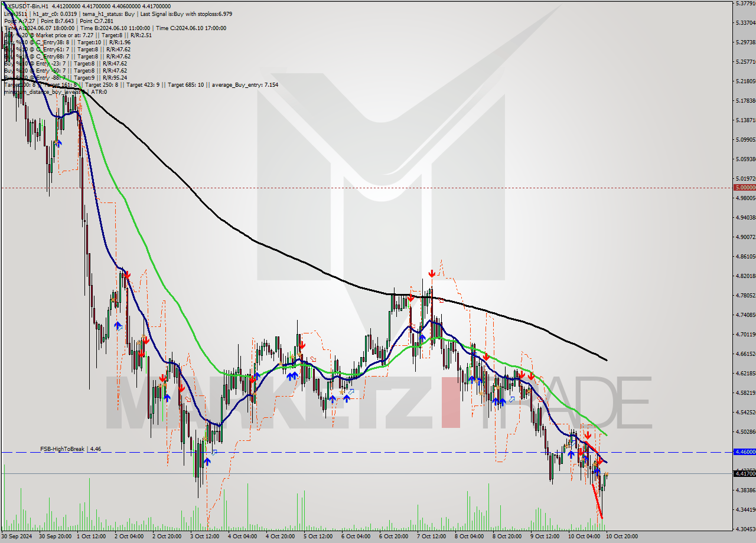Viewport: 756px width, 543px height.
Task: Click the 5.21805 price axis label
Action: (745, 81)
